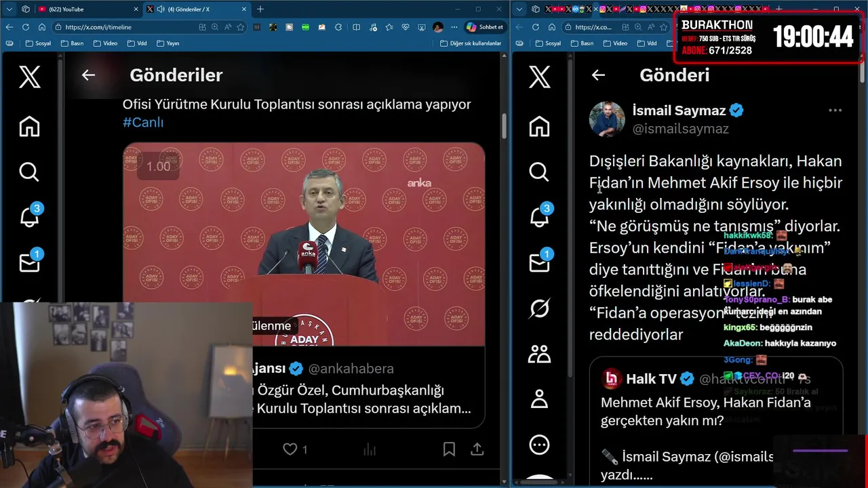Open messages in right window sidebar
Screen dimensions: 868x488
click(x=540, y=262)
